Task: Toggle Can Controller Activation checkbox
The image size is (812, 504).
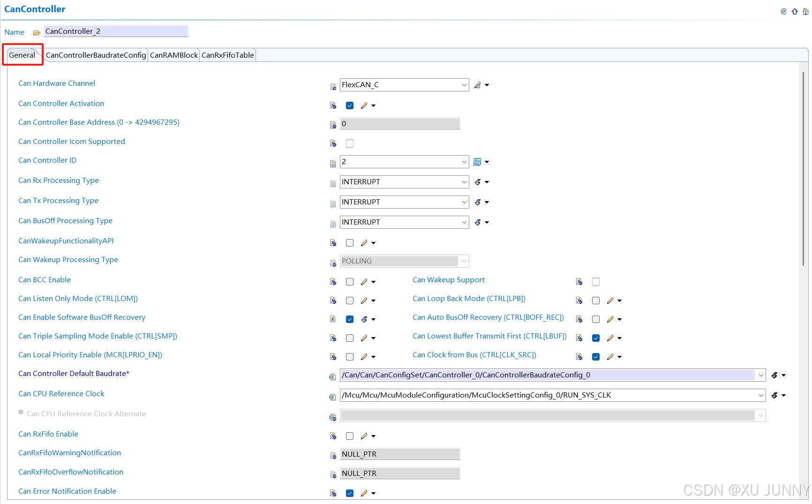Action: tap(350, 105)
